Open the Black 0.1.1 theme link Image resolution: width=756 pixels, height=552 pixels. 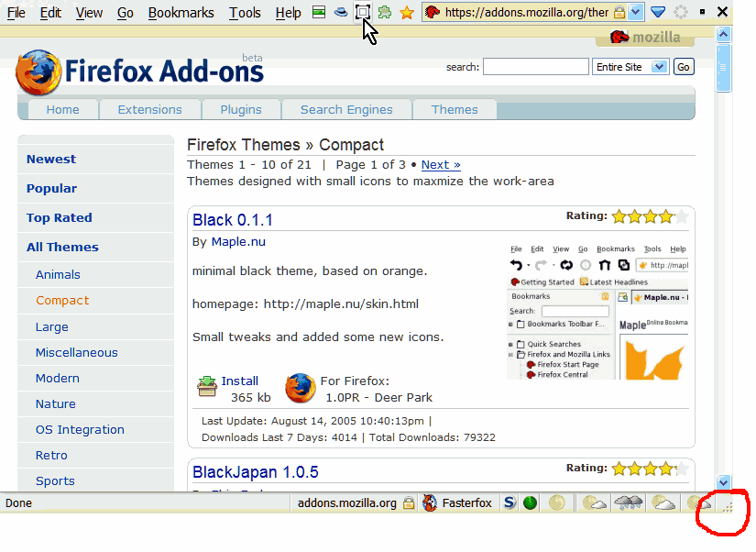(x=233, y=220)
